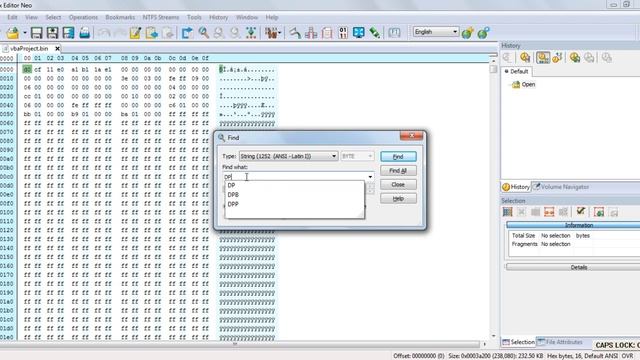Click the curved arrow toolbar icon
This screenshot has height=360, width=640.
pos(295,33)
